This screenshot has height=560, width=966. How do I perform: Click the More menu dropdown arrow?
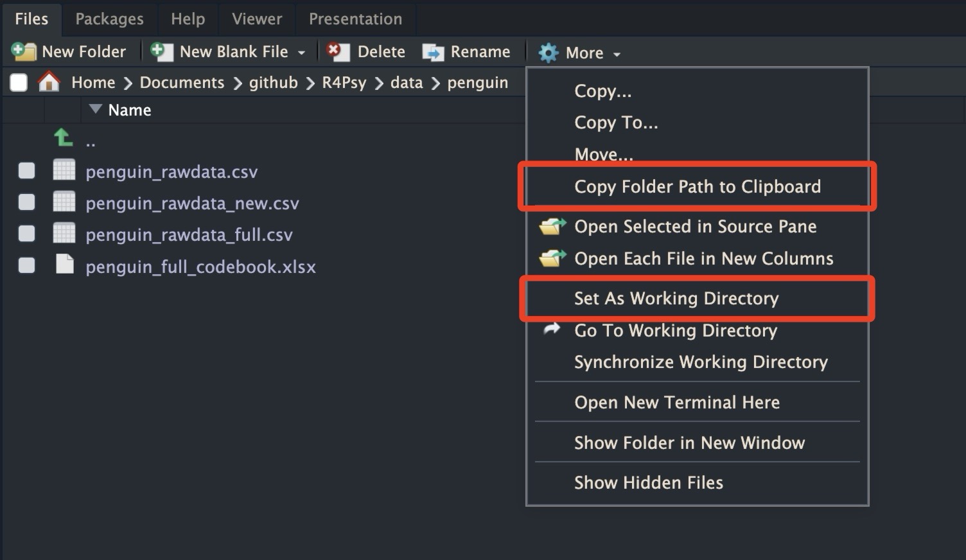tap(617, 54)
